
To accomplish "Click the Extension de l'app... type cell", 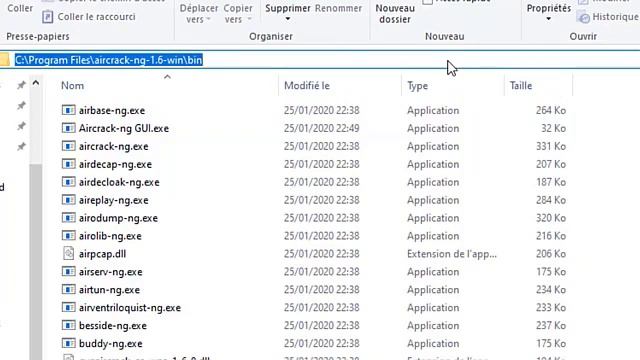I will tap(452, 254).
